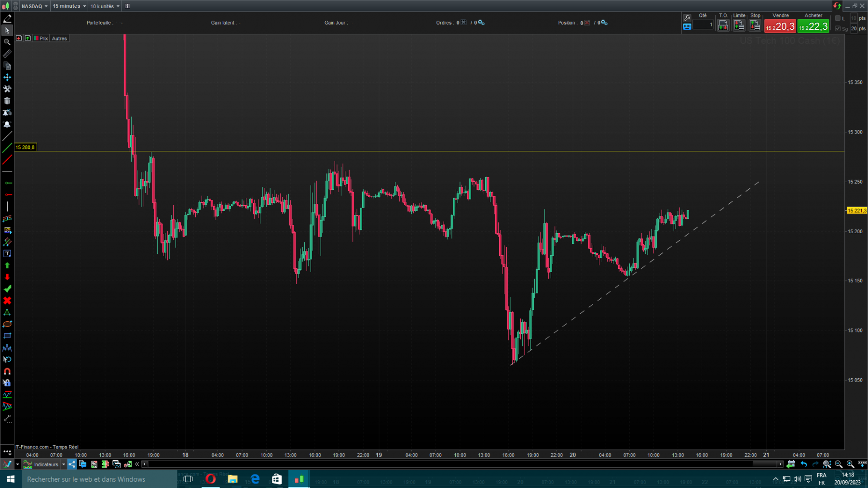Open the Windows Start menu
The image size is (868, 488).
[11, 479]
